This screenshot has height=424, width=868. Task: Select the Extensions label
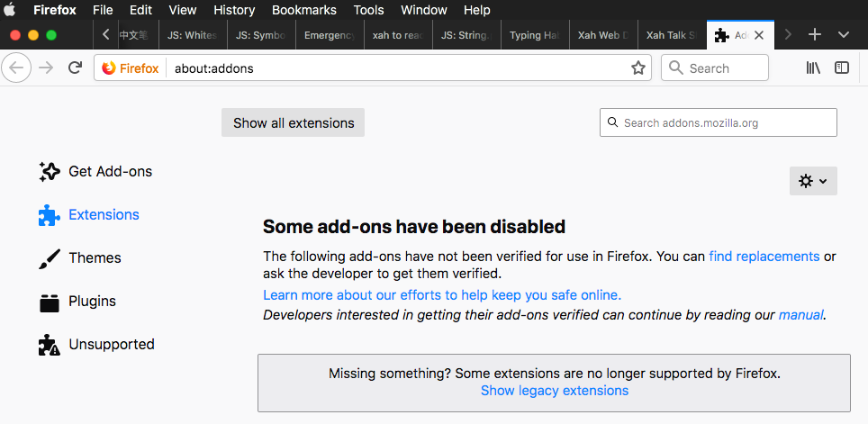[104, 215]
